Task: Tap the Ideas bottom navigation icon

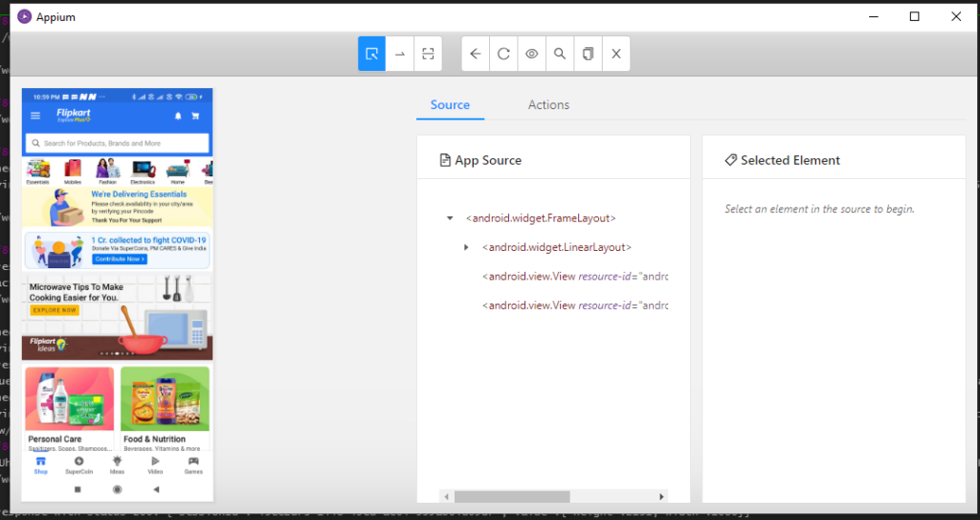Action: (117, 465)
